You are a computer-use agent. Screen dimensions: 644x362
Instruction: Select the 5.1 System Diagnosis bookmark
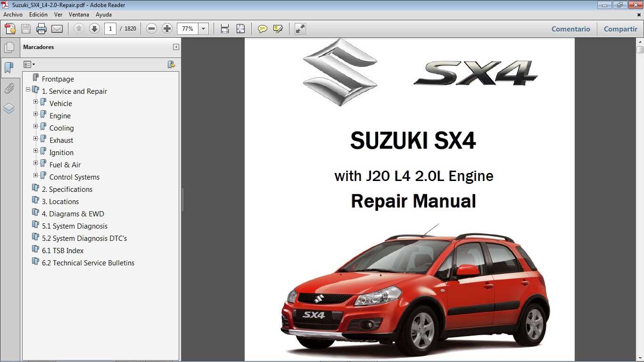click(x=74, y=226)
